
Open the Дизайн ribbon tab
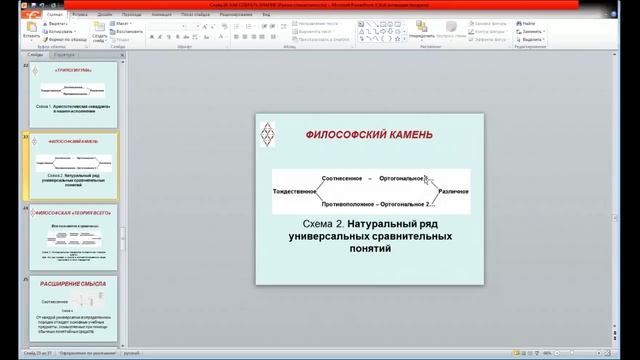pos(104,15)
